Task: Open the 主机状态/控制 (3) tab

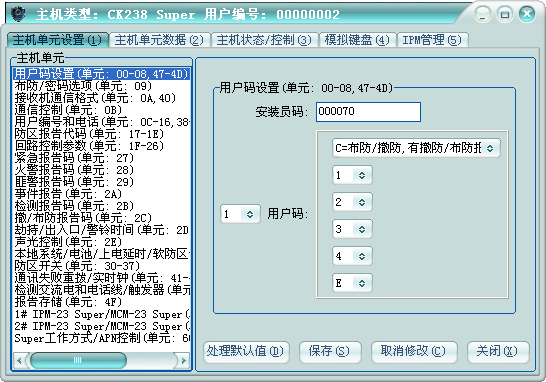Action: pos(264,40)
